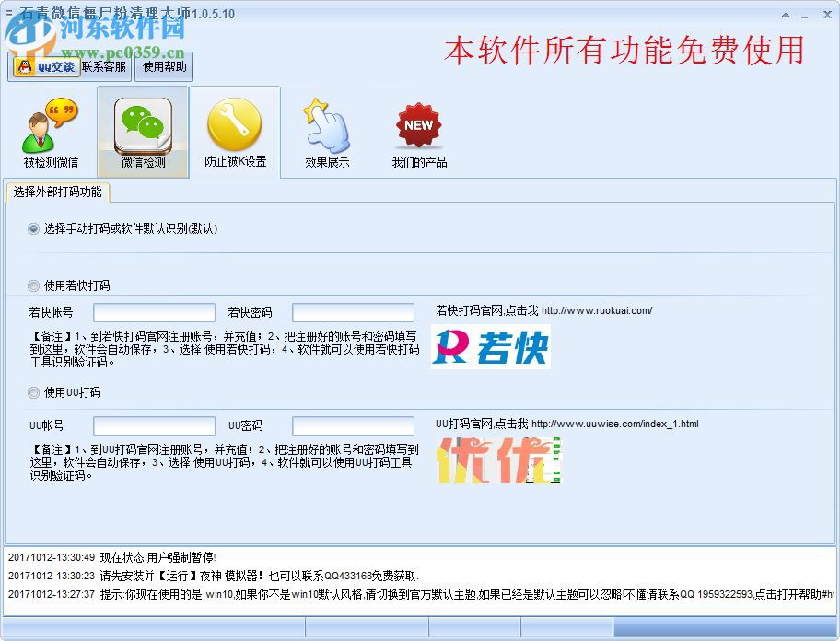
Task: Switch to 使用UU打码 option
Action: [x=33, y=393]
